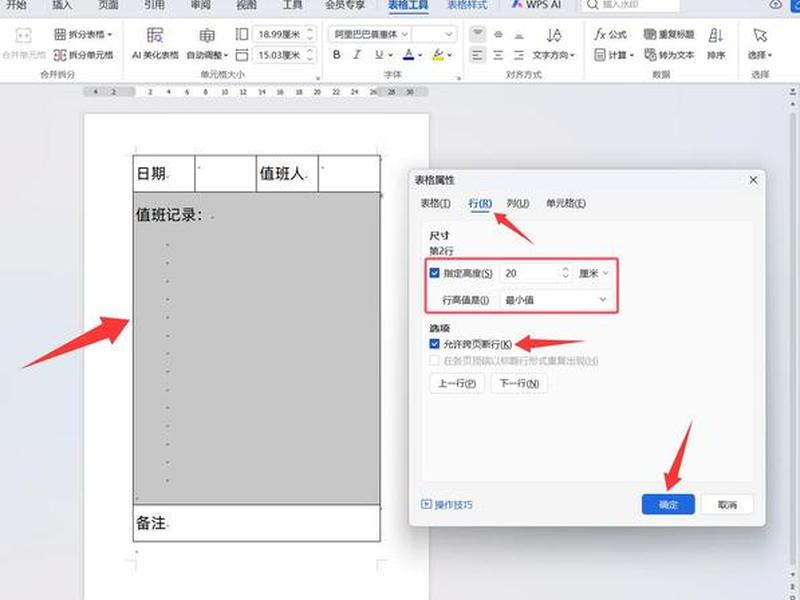
Task: Center text horizontally in cell
Action: [x=498, y=55]
